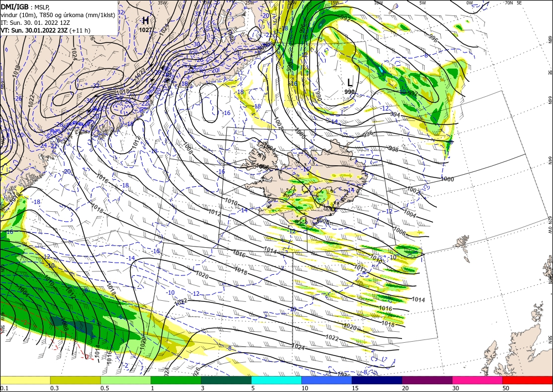This screenshot has height=392, width=553.
Task: Click the '70N' label at top right
Action: coord(509,3)
